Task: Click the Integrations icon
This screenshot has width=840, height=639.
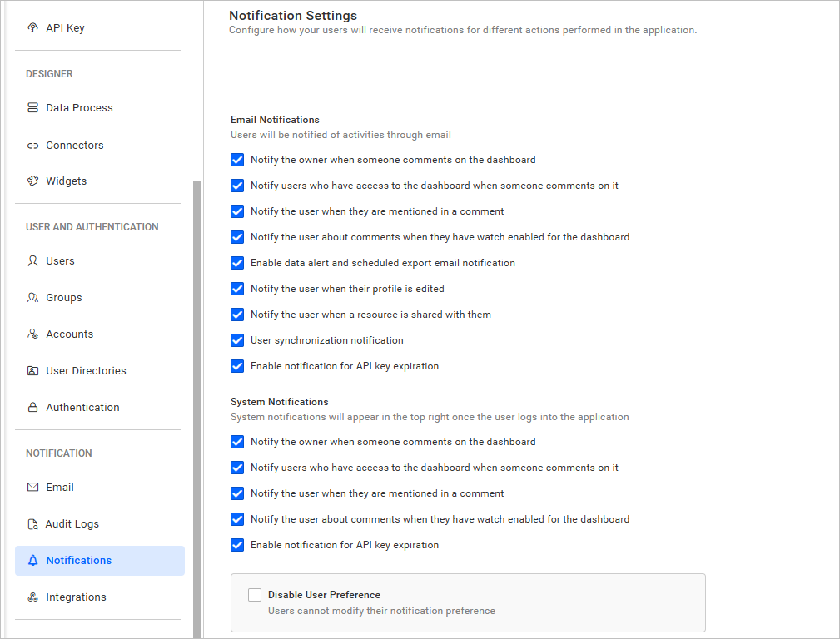Action: coord(32,597)
